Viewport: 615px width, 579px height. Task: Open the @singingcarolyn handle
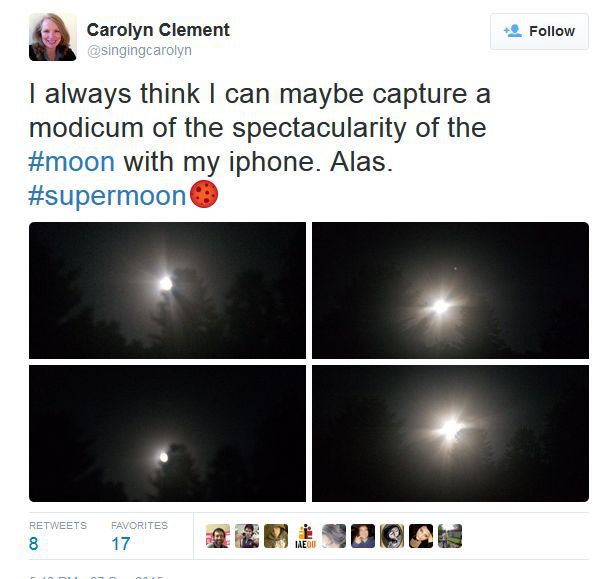139,51
